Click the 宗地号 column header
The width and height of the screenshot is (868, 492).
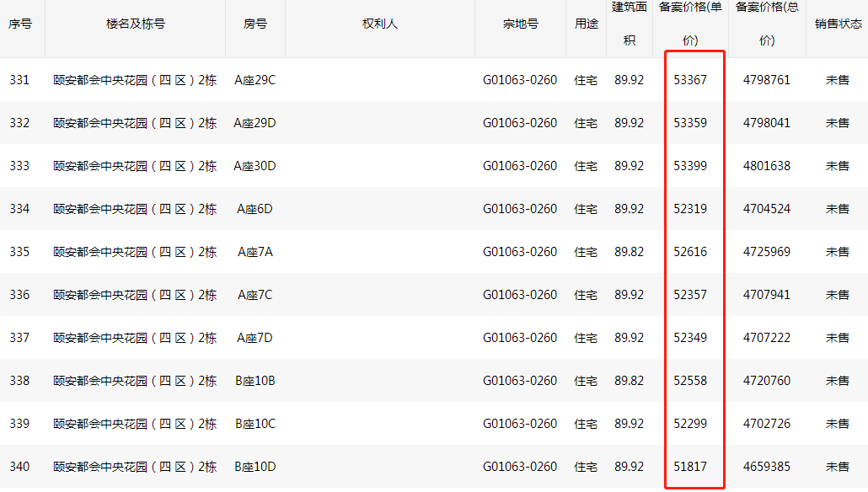point(520,24)
